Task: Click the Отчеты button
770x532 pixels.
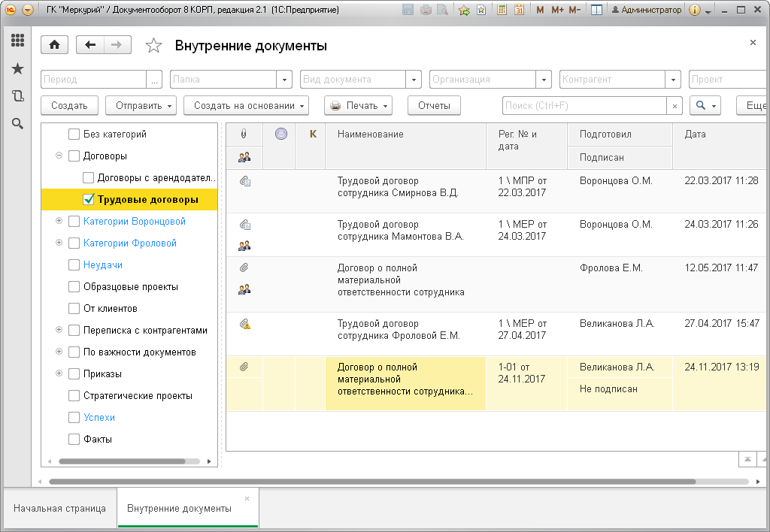Action: (434, 105)
